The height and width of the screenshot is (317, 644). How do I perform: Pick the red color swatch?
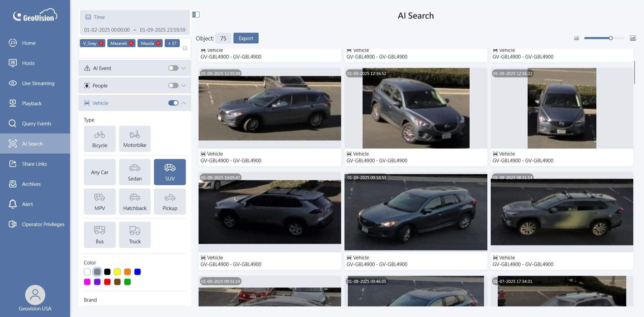(x=107, y=282)
